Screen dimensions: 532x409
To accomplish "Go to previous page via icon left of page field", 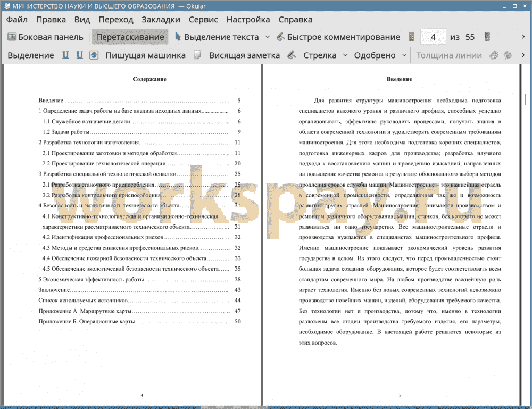I will point(412,37).
